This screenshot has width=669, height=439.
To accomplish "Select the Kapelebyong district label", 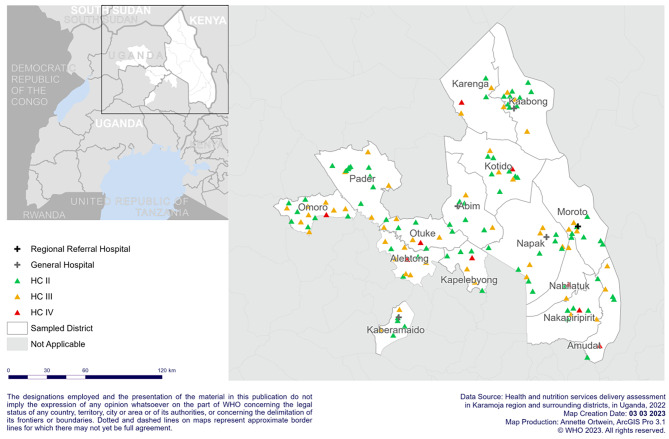I will [x=469, y=281].
